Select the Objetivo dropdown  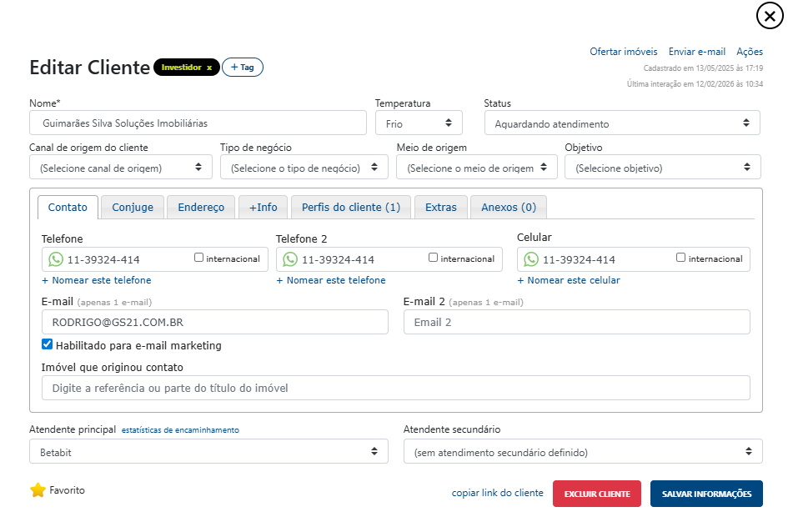click(x=662, y=168)
